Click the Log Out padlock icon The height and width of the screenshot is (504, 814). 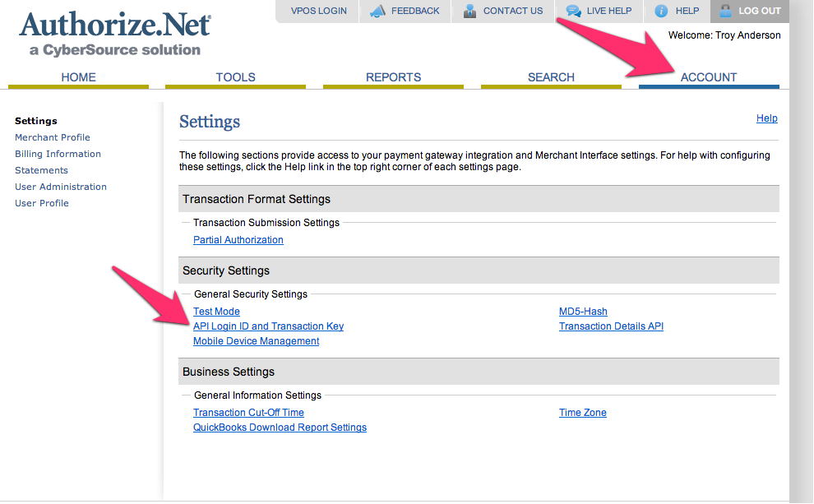[x=724, y=12]
